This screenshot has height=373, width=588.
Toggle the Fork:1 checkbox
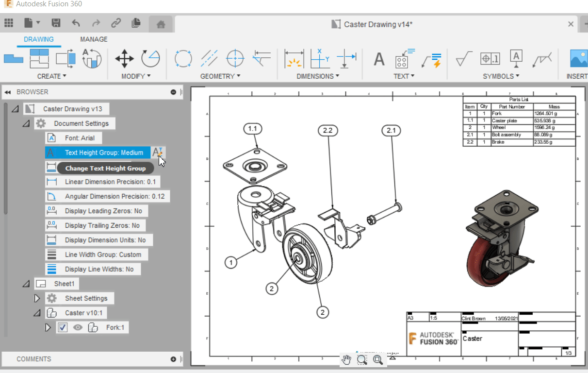(63, 327)
